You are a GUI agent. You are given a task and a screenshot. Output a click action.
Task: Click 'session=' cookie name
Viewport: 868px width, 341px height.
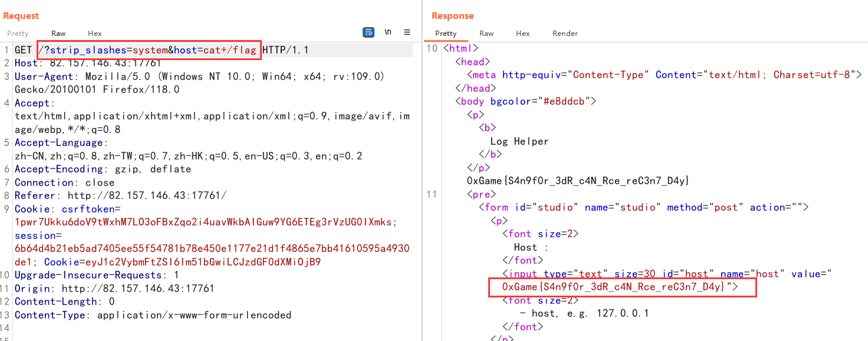point(38,235)
